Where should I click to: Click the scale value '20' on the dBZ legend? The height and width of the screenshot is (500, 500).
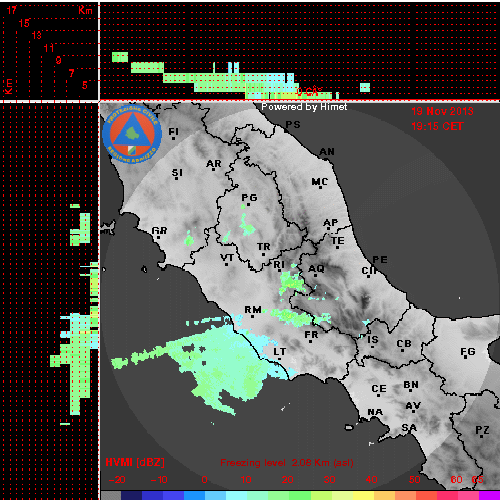pos(287,480)
